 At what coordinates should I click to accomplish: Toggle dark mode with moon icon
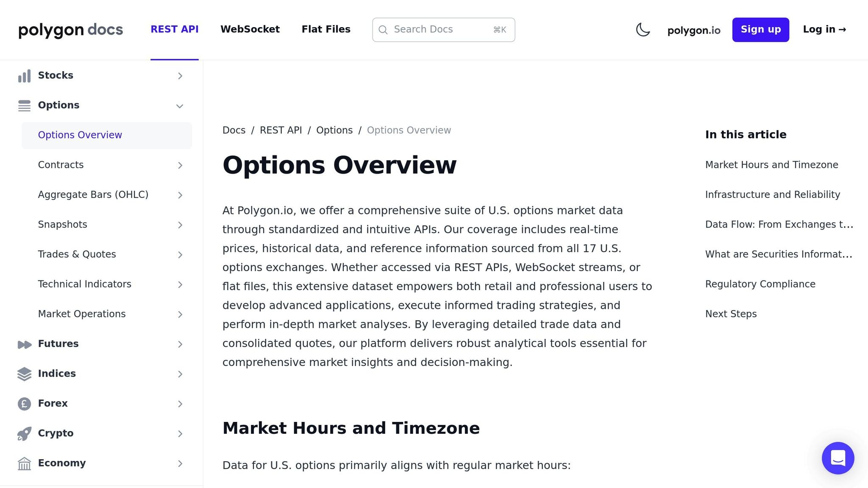(x=643, y=30)
